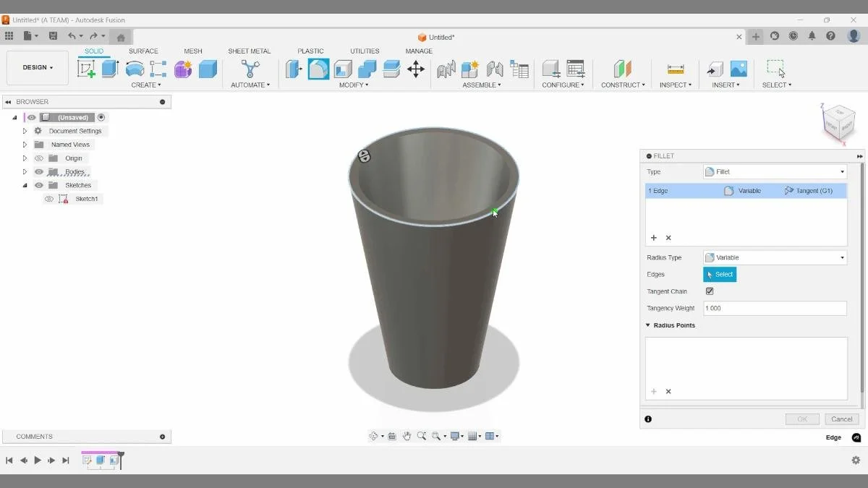Show the Origin in the browser
Image resolution: width=868 pixels, height=488 pixels.
click(x=39, y=158)
